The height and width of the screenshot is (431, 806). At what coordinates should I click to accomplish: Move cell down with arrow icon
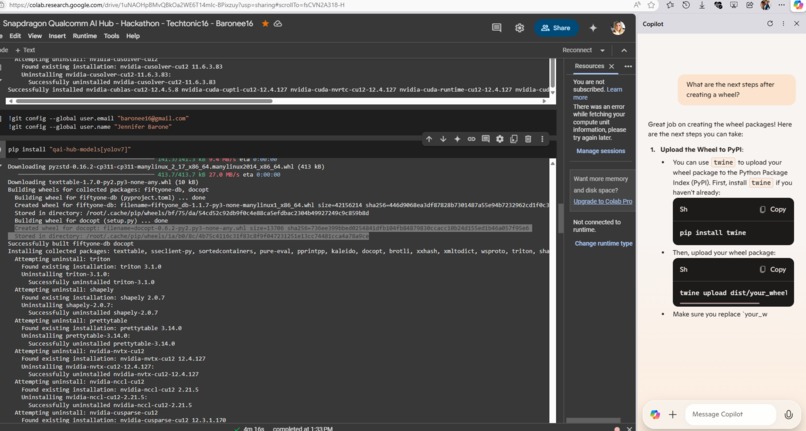pyautogui.click(x=443, y=139)
